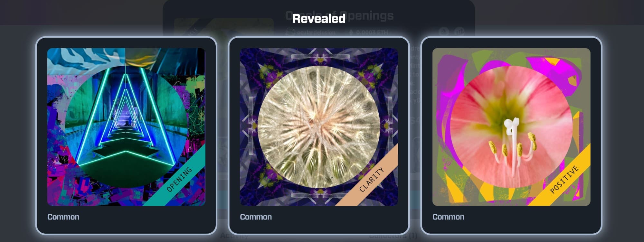Open the oculardelusion creator profile link
The image size is (644, 242).
point(316,32)
